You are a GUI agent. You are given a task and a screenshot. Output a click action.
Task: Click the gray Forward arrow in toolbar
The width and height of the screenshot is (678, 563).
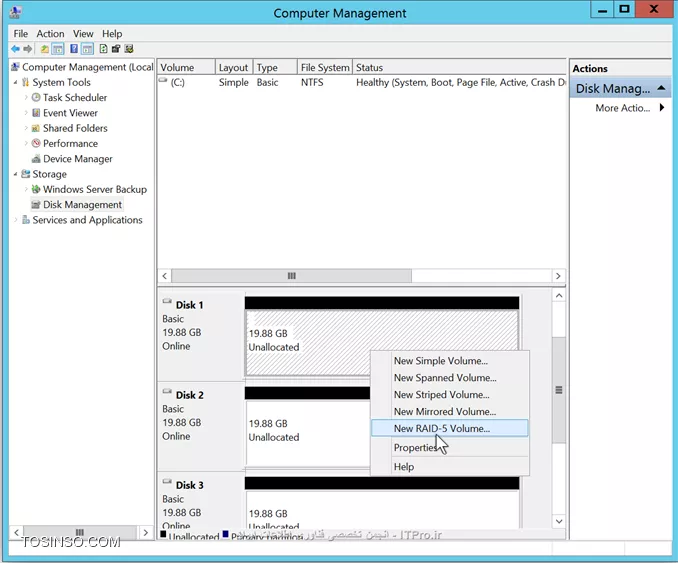click(28, 49)
